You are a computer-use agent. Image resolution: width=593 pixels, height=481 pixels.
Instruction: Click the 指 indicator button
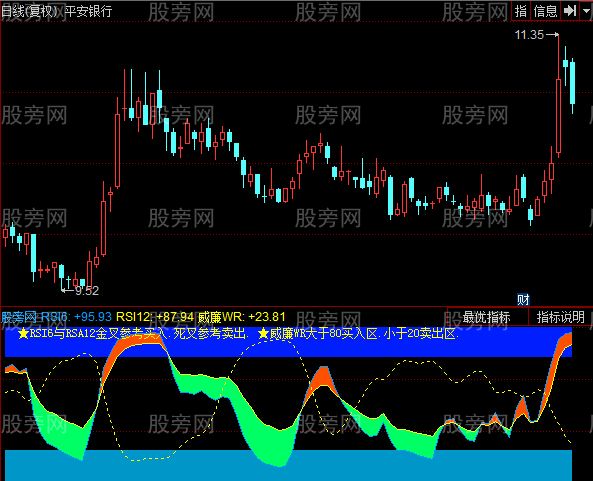point(522,11)
